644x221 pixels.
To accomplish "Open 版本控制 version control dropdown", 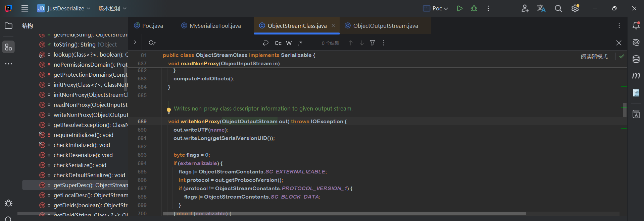I will (x=112, y=8).
